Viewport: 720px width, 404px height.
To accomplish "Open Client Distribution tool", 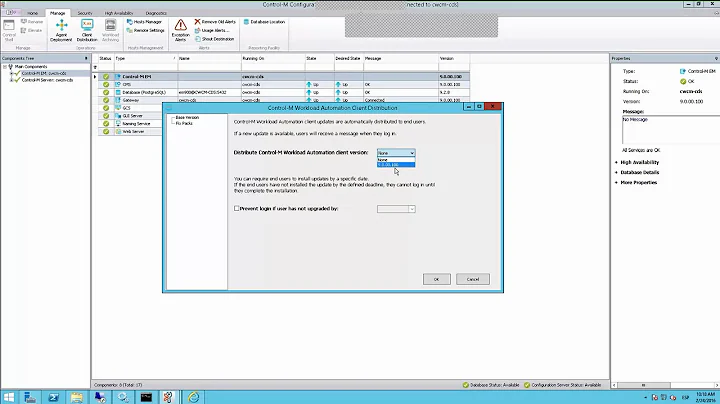I will (87, 30).
